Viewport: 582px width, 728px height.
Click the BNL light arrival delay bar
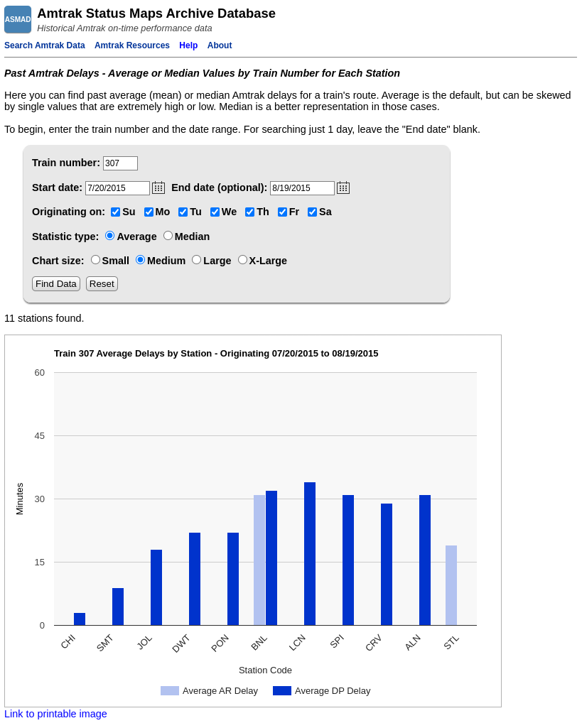pos(259,560)
